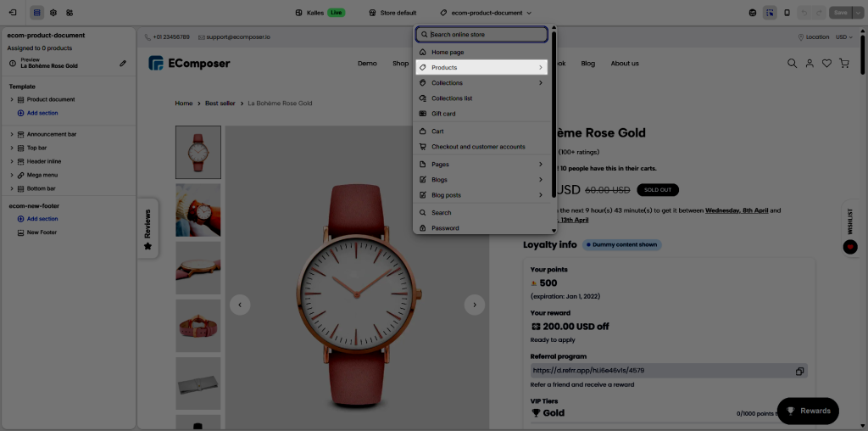The image size is (868, 431).
Task: Open the ecom-product-document template dropdown
Action: [x=487, y=13]
